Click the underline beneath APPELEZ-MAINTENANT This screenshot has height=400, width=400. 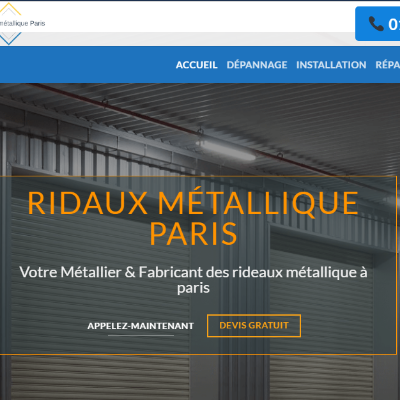[141, 335]
